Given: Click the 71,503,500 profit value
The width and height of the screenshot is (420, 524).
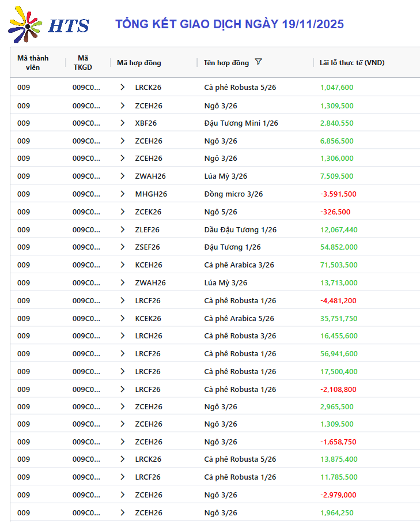Looking at the screenshot, I should tap(339, 265).
